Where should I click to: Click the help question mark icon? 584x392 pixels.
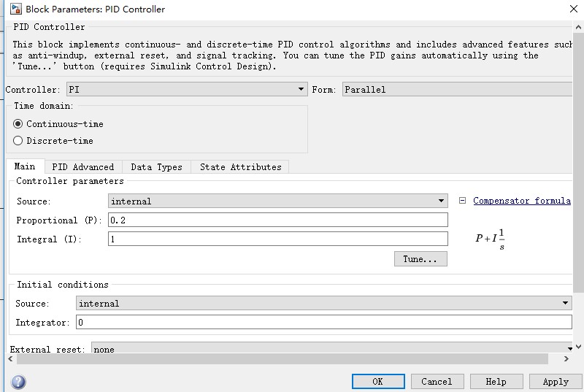coord(18,382)
